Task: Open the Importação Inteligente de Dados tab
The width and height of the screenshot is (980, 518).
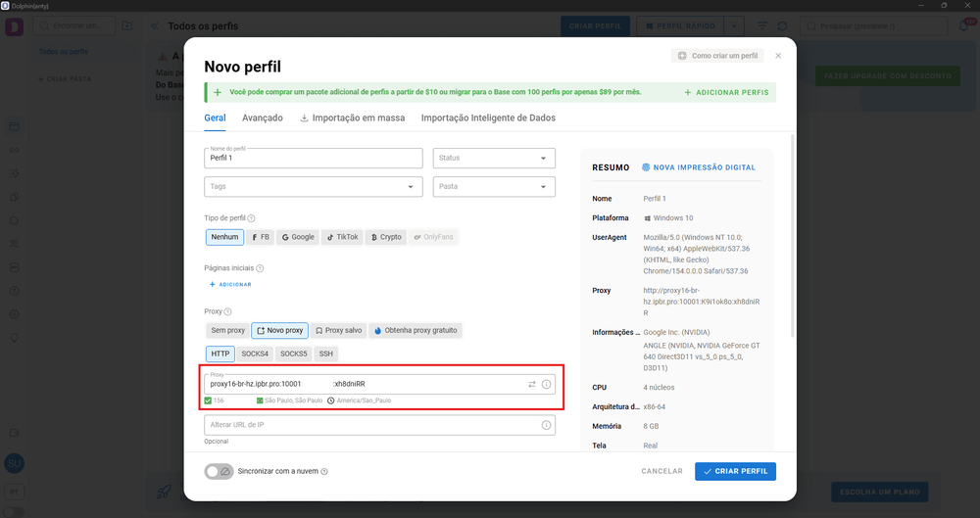Action: (488, 118)
